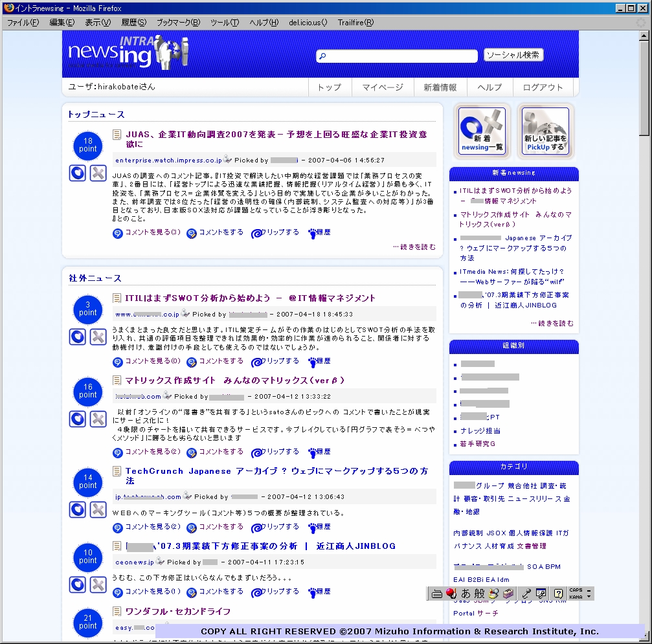The height and width of the screenshot is (644, 652).
Task: Vote down the TechCrunch Japanese article
Action: (x=98, y=510)
